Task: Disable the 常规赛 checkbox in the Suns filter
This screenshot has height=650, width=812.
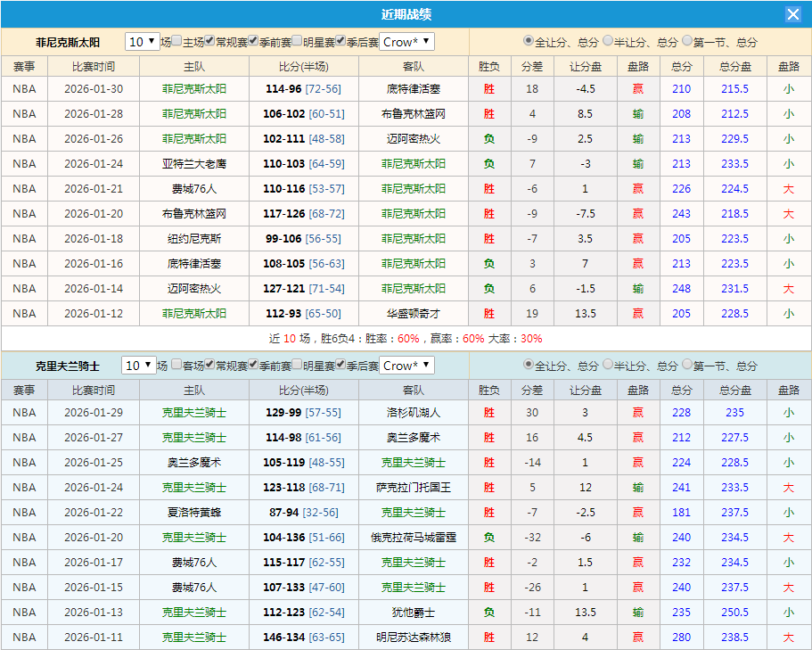Action: 209,41
